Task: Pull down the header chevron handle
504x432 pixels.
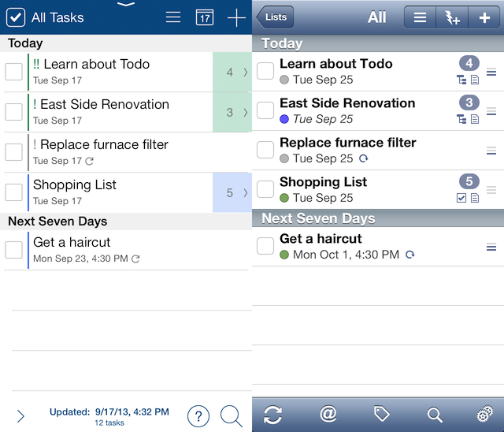Action: (x=126, y=4)
